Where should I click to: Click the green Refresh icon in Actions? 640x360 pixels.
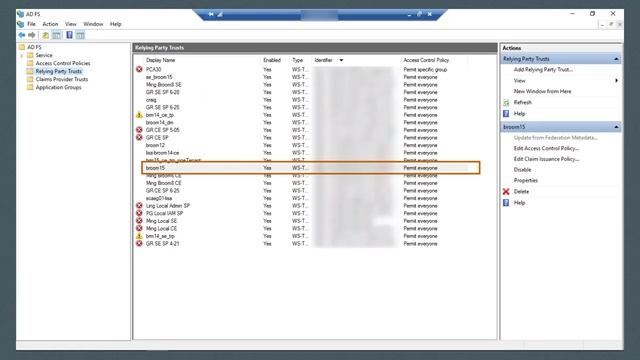tap(506, 102)
